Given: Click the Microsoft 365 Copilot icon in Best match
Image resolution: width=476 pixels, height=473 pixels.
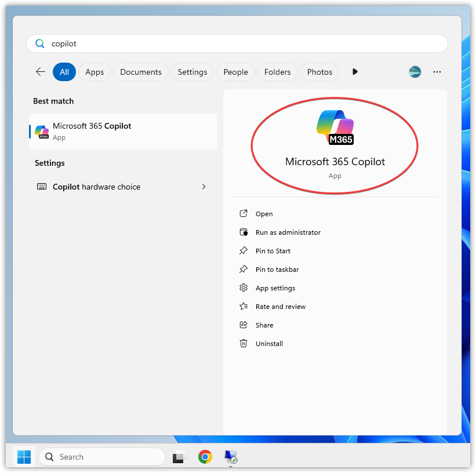Looking at the screenshot, I should pyautogui.click(x=42, y=132).
